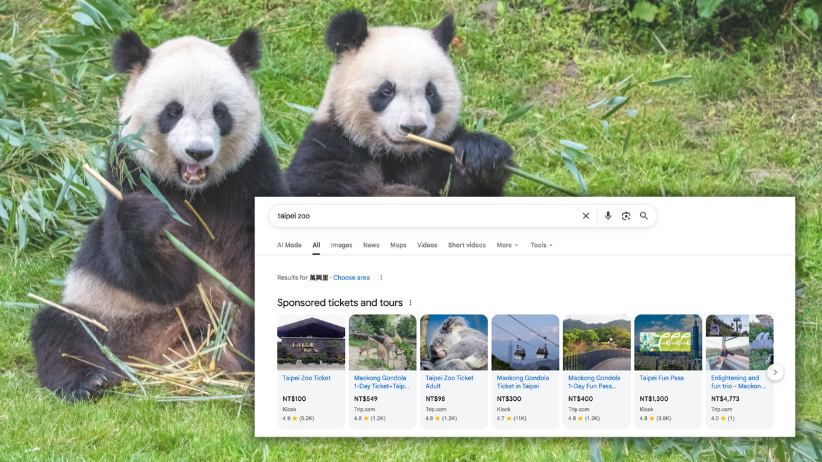Click the NT$1,300 price text
The width and height of the screenshot is (822, 462).
click(654, 399)
